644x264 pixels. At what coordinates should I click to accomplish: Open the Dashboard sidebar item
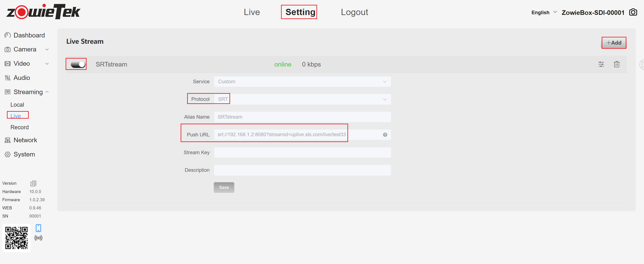coord(29,35)
